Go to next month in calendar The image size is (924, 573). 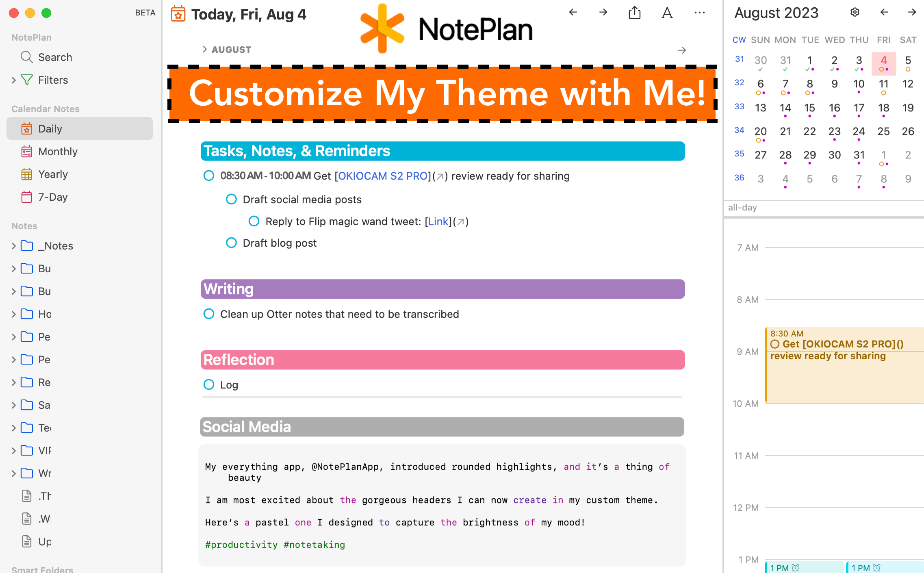coord(911,13)
